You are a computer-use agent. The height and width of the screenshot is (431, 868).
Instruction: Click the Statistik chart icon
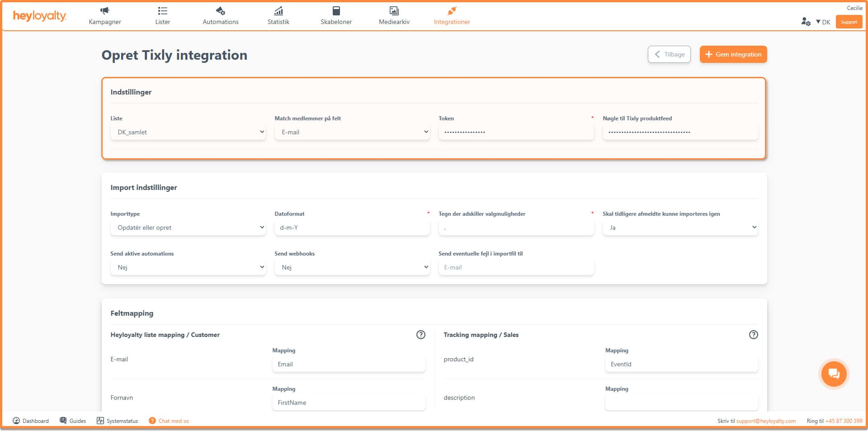(x=278, y=11)
